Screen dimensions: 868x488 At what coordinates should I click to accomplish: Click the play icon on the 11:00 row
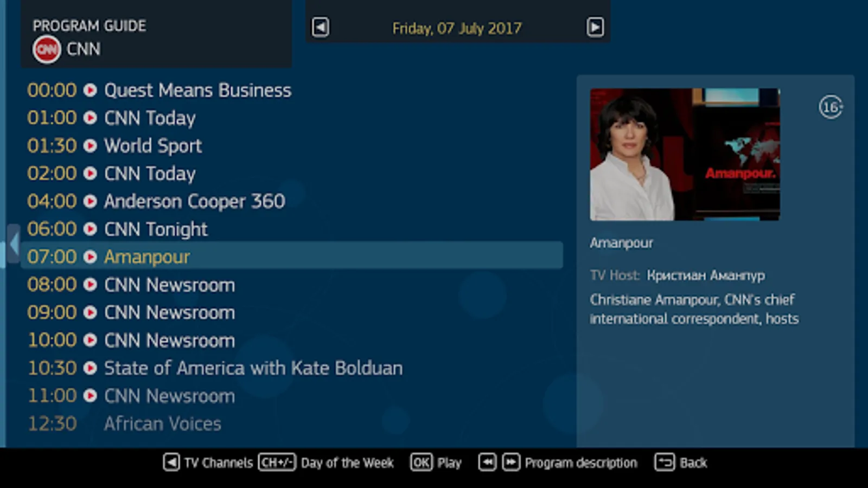pyautogui.click(x=90, y=396)
